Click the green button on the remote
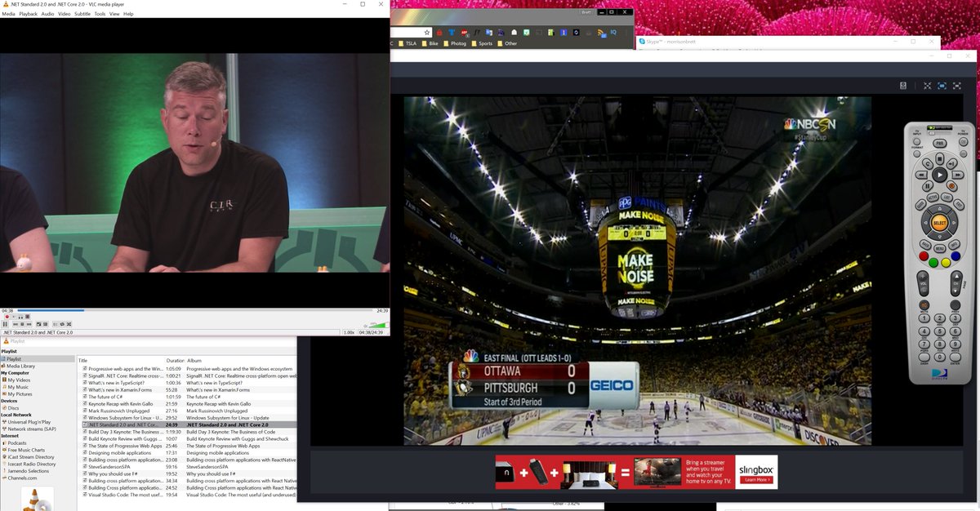This screenshot has height=511, width=980. pos(933,262)
